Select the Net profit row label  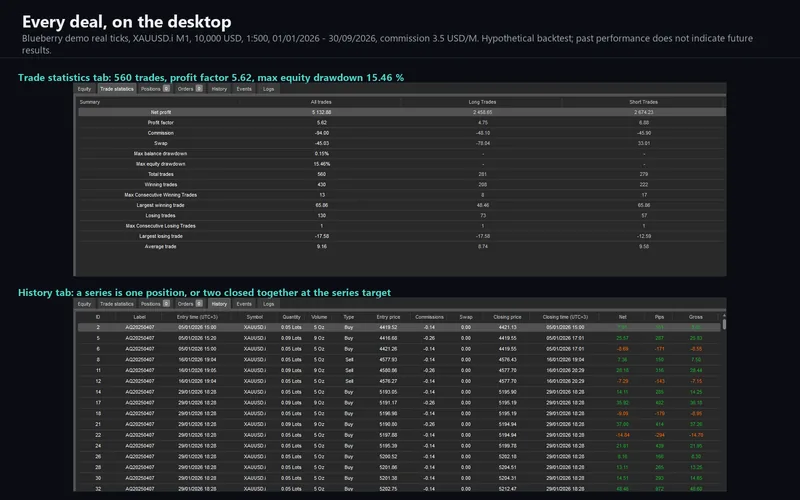click(161, 112)
